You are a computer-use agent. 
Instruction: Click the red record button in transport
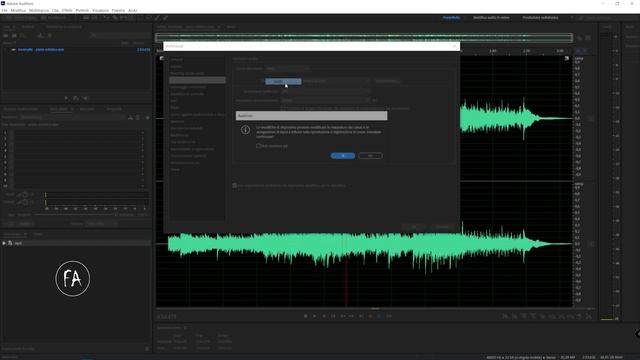(x=371, y=316)
